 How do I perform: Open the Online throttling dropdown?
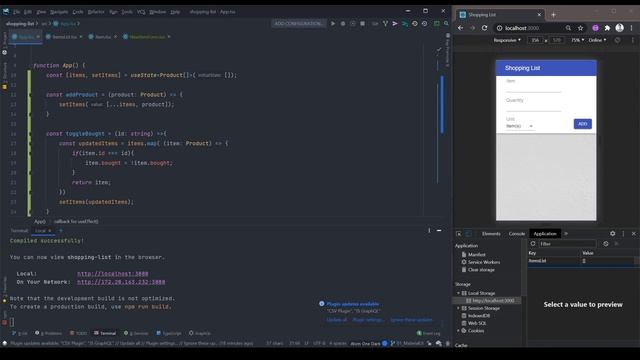597,40
